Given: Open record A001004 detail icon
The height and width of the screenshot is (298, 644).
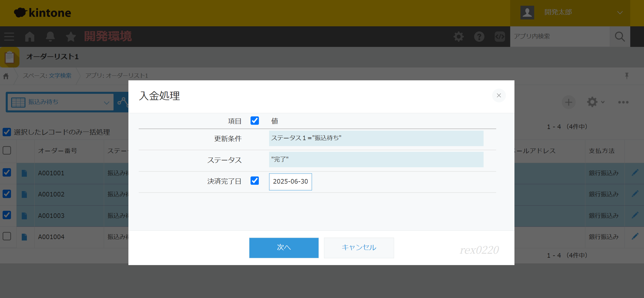Looking at the screenshot, I should pyautogui.click(x=24, y=237).
